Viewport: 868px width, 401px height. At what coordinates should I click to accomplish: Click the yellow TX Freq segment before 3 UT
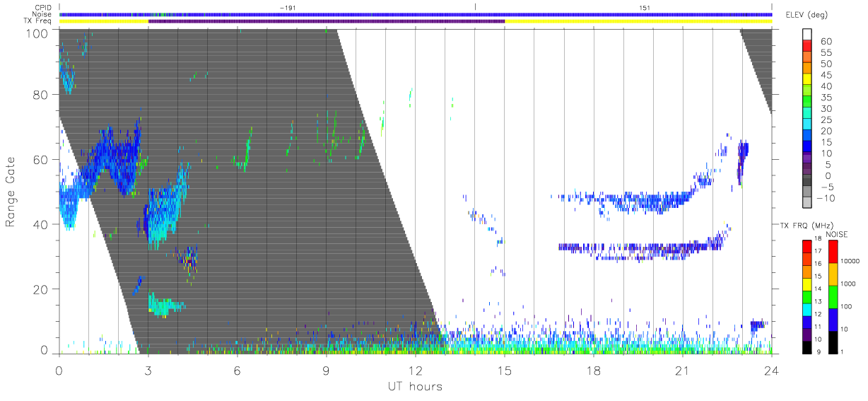click(x=104, y=21)
